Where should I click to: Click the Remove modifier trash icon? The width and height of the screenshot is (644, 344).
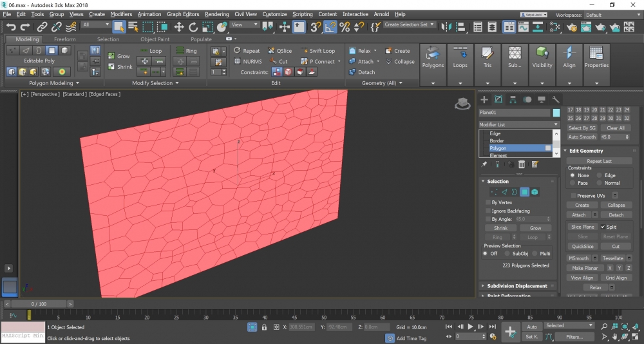[522, 165]
